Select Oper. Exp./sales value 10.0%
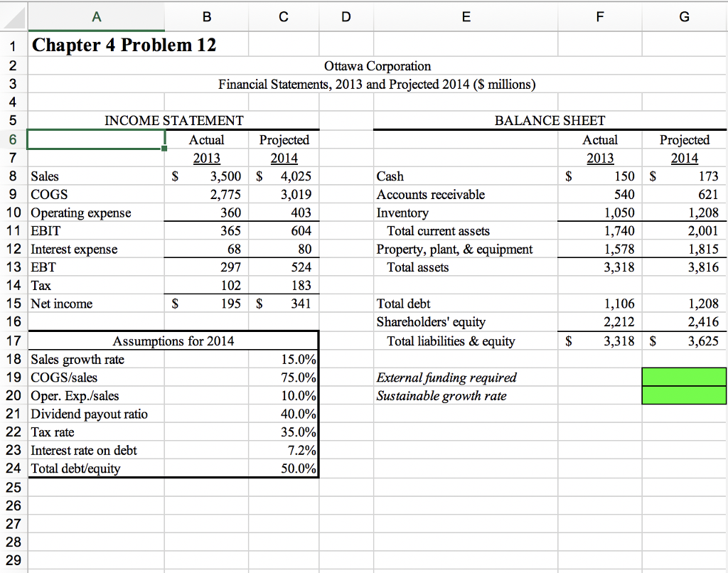728x573 pixels. point(284,395)
